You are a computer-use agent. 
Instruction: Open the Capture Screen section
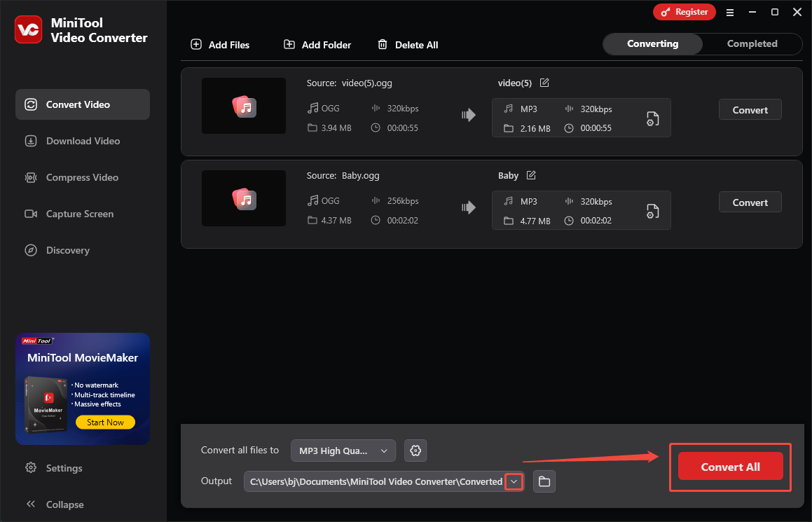[83, 214]
